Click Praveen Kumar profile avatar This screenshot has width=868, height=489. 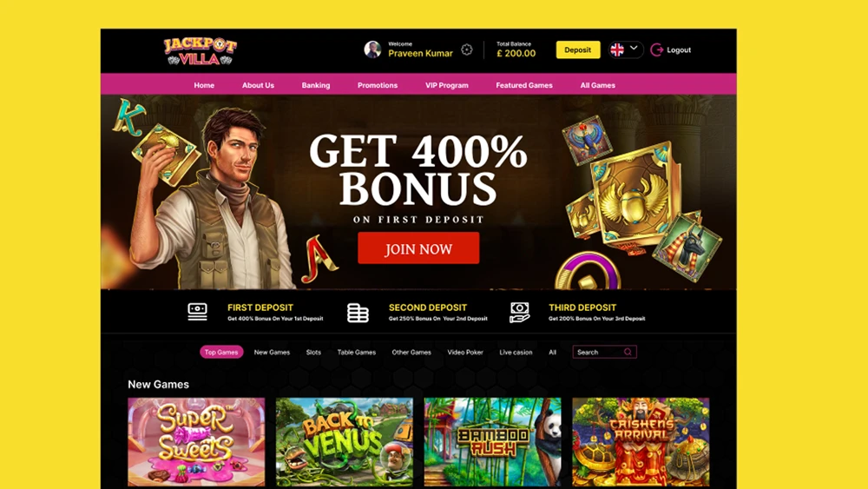372,50
